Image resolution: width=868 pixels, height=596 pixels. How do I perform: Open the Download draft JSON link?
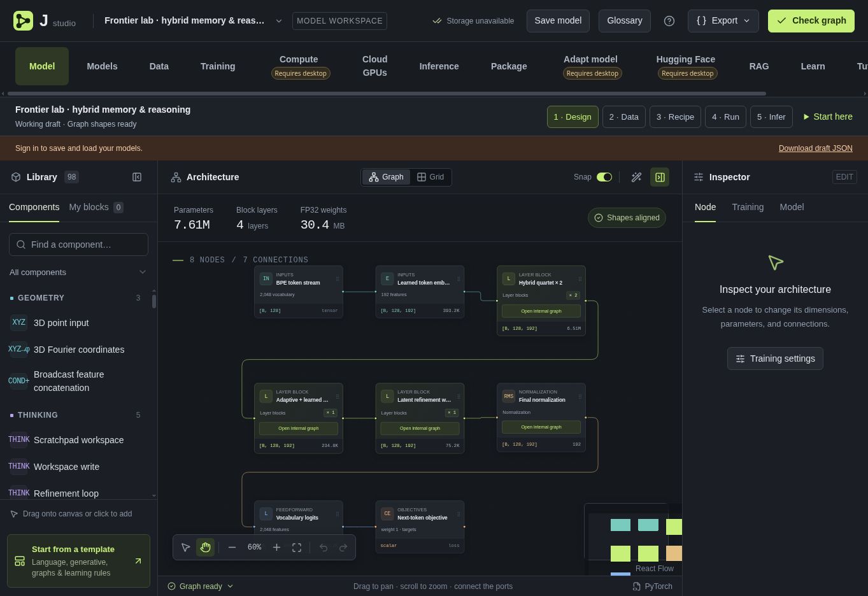815,148
